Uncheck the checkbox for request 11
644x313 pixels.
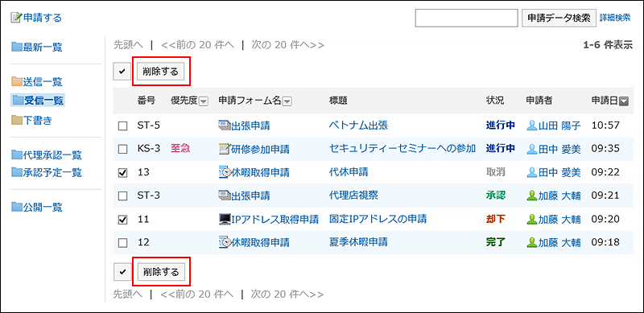(122, 220)
